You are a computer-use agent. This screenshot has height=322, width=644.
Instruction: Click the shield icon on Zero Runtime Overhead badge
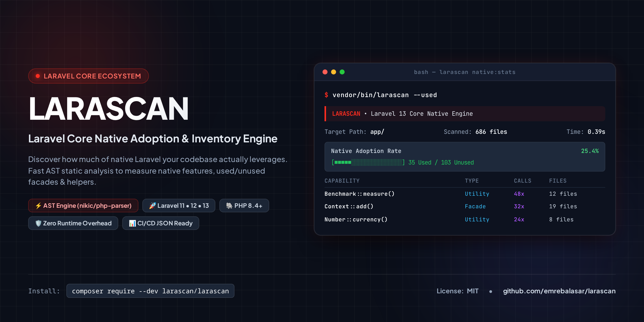click(x=38, y=223)
